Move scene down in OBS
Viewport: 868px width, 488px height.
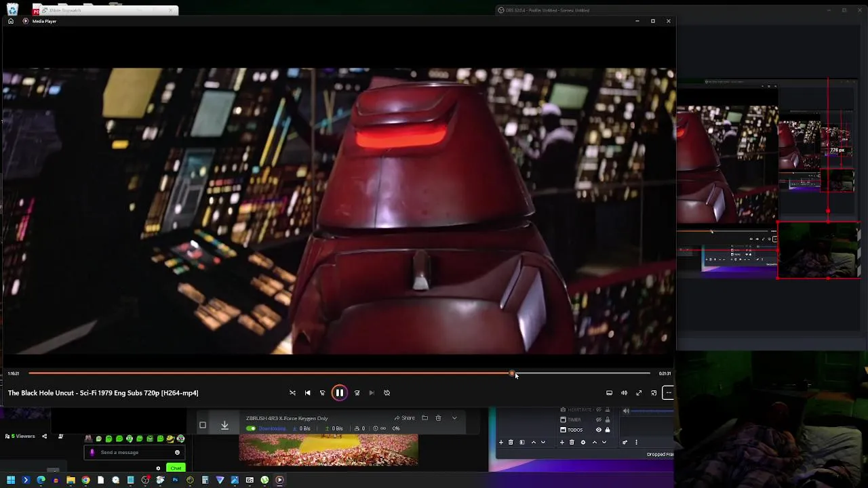click(x=543, y=443)
